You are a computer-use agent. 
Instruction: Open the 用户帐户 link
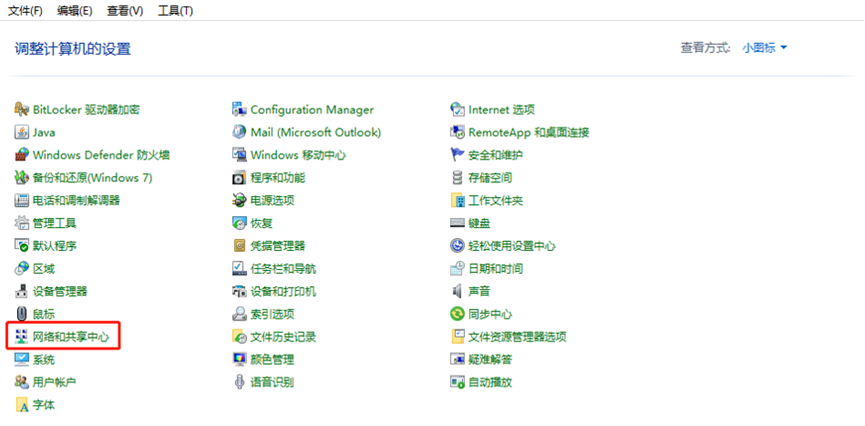pos(54,382)
